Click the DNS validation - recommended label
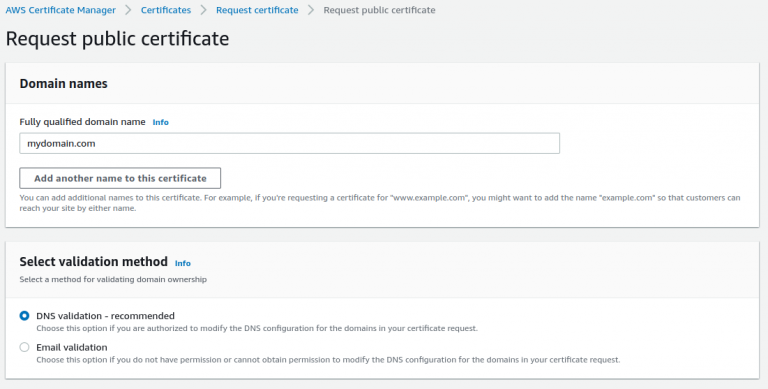This screenshot has width=768, height=389. coord(105,316)
